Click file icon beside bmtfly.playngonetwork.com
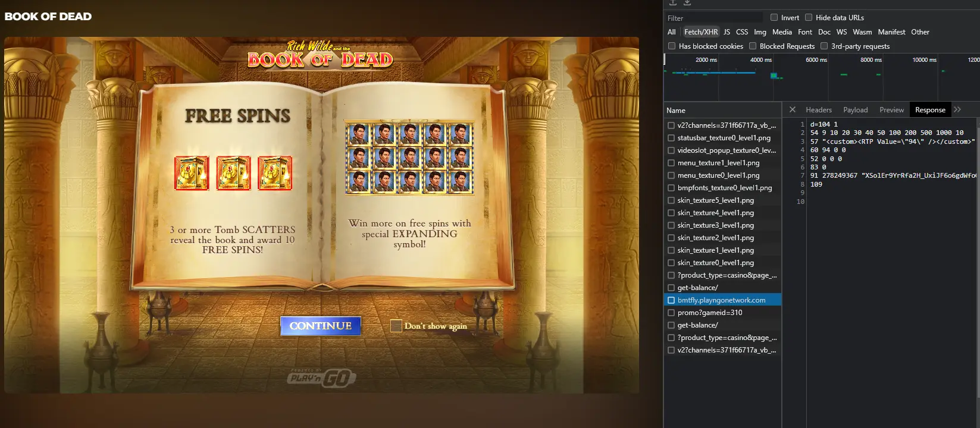980x428 pixels. click(671, 300)
